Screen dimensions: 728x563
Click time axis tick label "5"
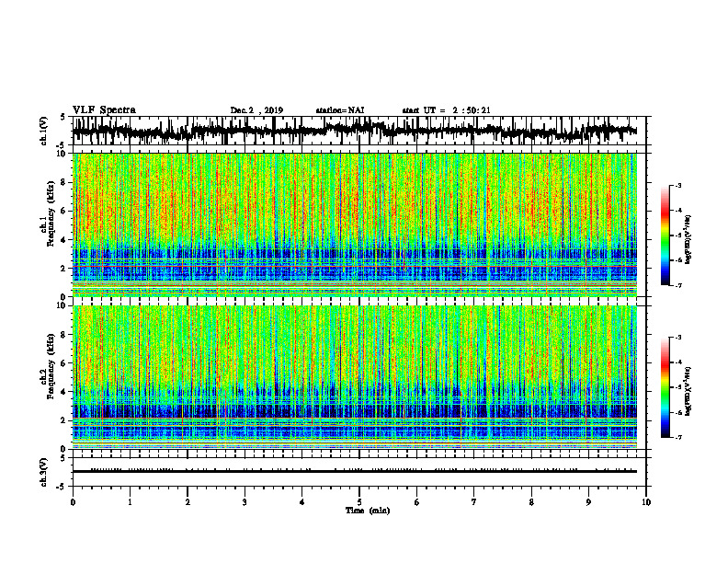[x=359, y=502]
